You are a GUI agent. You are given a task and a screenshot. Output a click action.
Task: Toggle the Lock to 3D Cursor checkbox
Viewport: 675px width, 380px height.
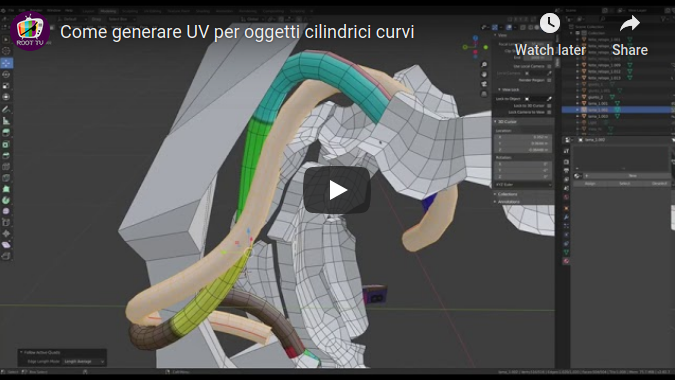click(x=549, y=105)
